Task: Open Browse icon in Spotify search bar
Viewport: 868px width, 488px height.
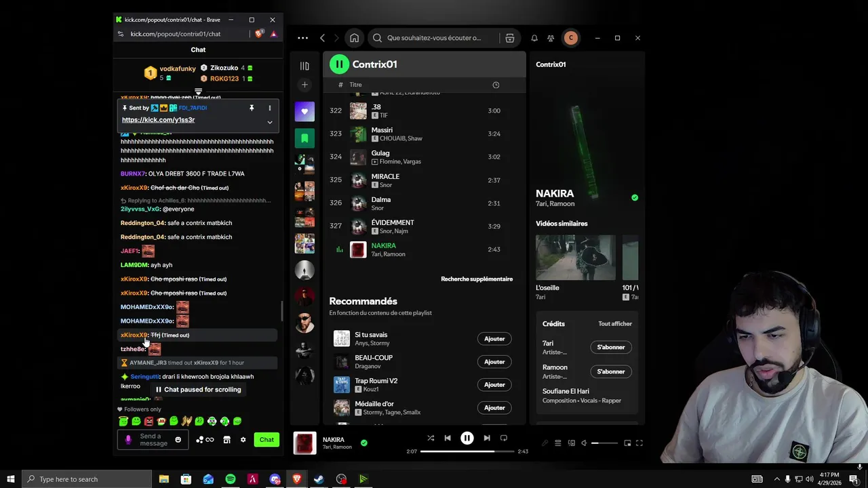Action: coord(509,38)
